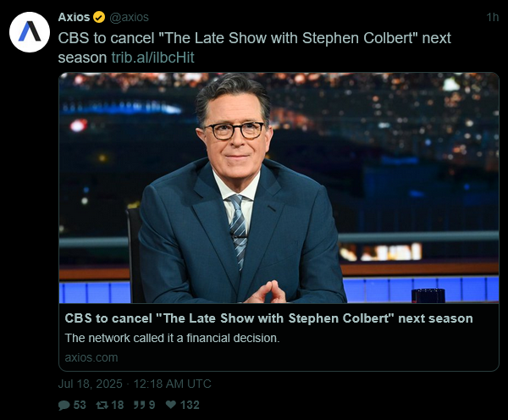Open the link card headline about CBS
508x420 pixels.
click(268, 318)
